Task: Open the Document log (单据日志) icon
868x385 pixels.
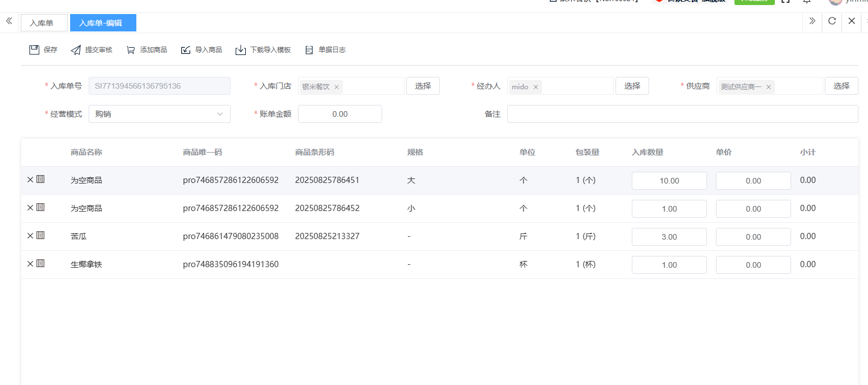Action: pyautogui.click(x=309, y=50)
